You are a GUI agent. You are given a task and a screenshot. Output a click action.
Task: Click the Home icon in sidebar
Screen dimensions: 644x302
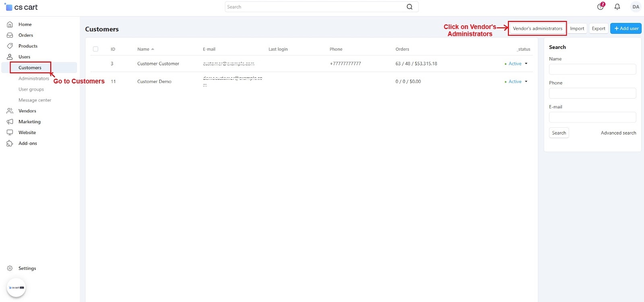coord(10,25)
